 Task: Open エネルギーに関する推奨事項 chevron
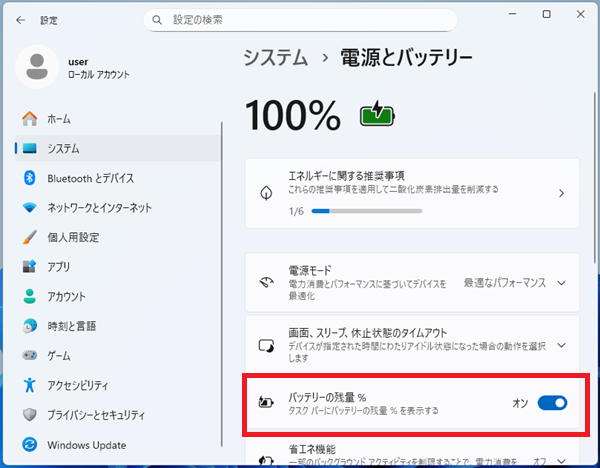tap(561, 193)
